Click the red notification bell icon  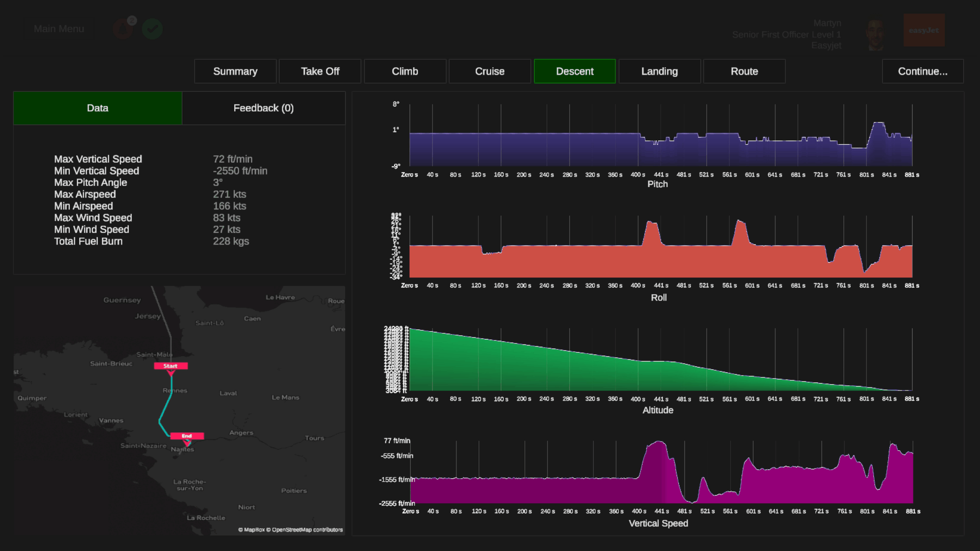pyautogui.click(x=122, y=29)
